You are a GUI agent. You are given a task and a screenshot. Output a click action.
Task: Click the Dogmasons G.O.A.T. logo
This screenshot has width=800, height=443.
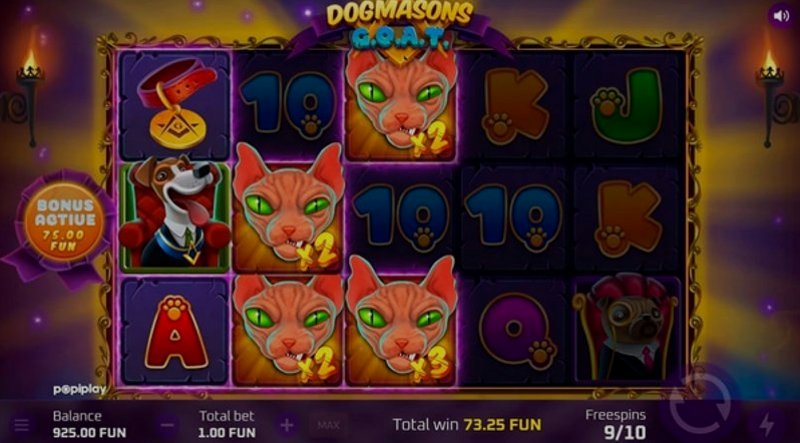tap(400, 27)
